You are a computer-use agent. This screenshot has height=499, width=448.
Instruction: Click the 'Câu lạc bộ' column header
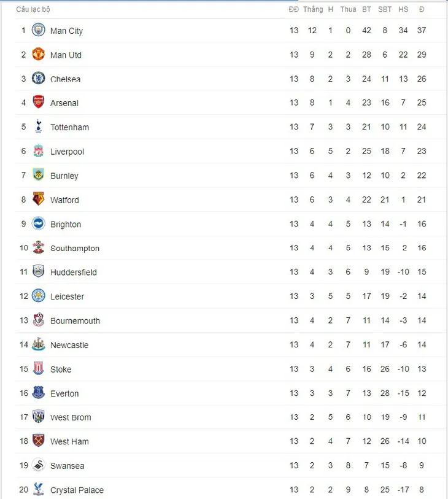(x=33, y=9)
